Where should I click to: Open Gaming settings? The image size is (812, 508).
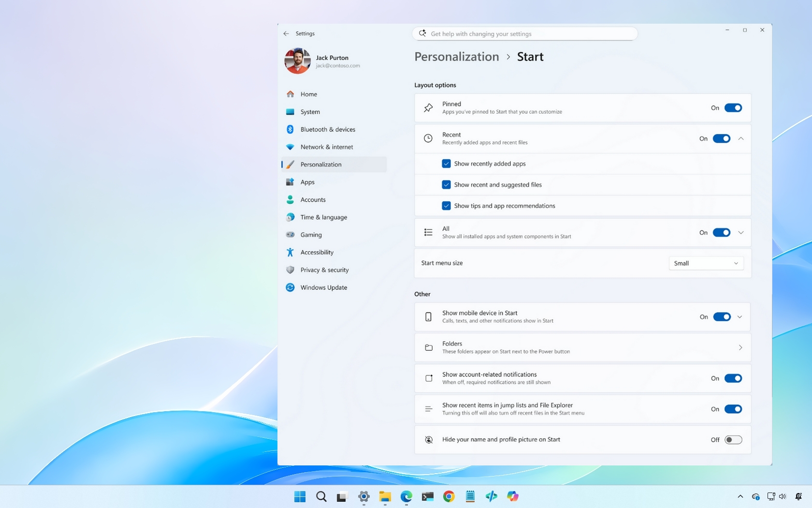(333, 235)
